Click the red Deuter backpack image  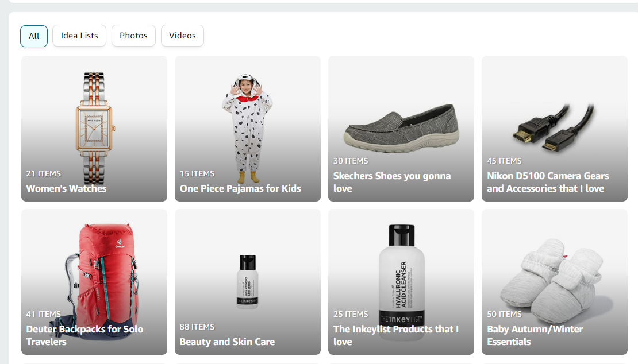pyautogui.click(x=102, y=280)
